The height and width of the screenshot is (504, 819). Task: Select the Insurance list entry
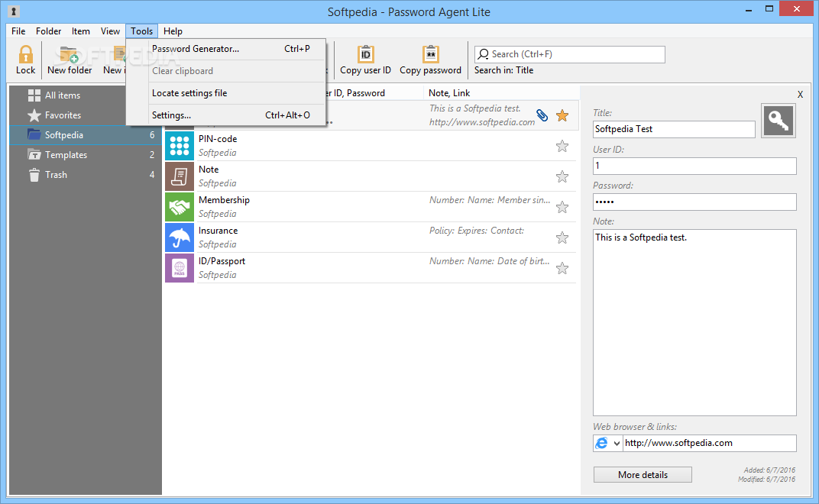(x=371, y=237)
